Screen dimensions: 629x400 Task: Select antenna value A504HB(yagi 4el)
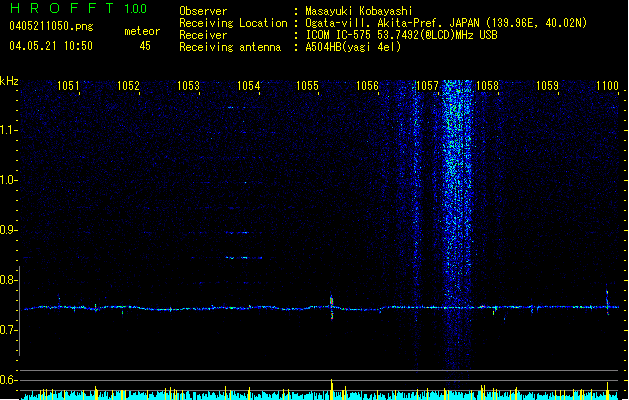[353, 47]
